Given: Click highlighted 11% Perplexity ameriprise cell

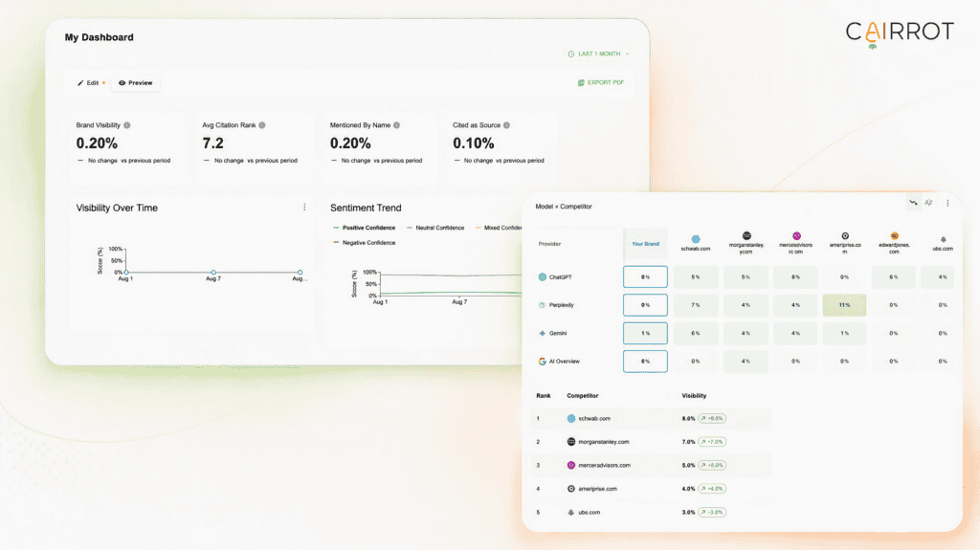Looking at the screenshot, I should point(844,305).
